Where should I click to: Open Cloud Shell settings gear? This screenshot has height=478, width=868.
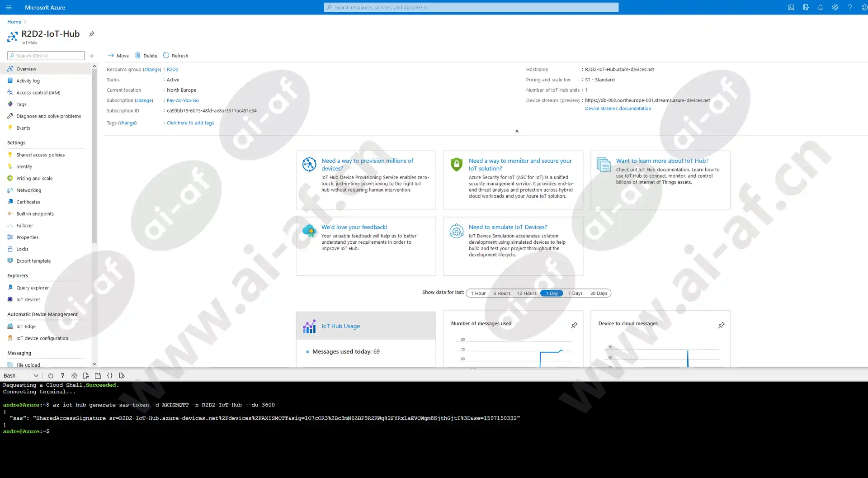[x=74, y=375]
